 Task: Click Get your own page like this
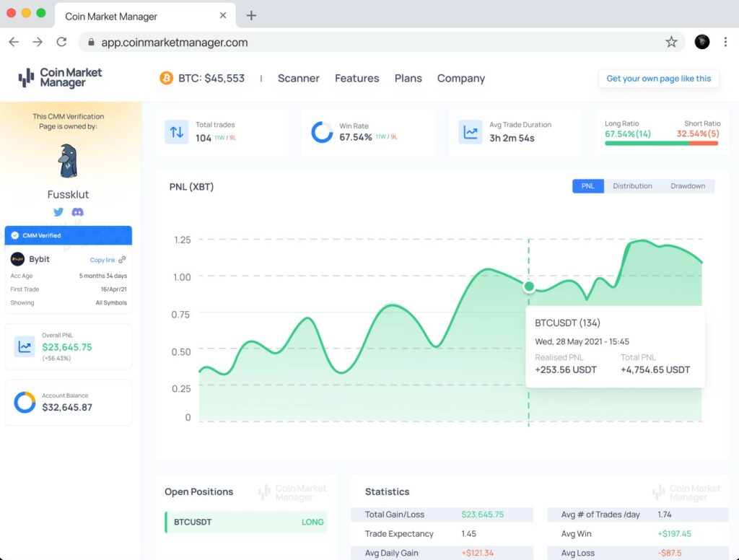pos(658,79)
